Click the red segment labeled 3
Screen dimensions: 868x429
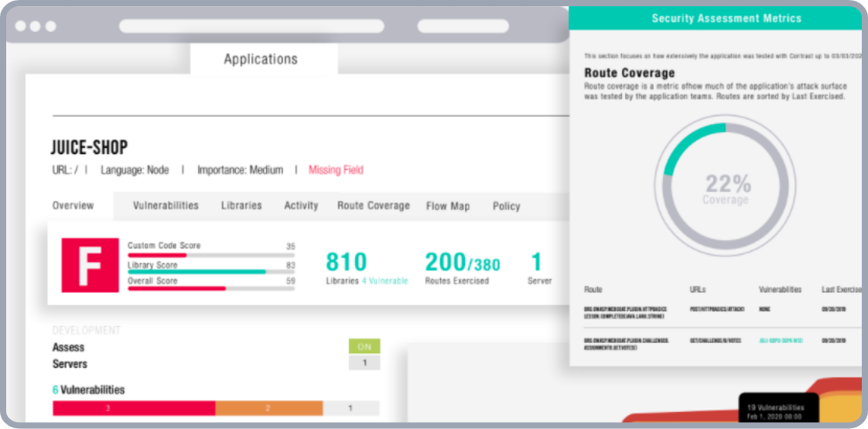pos(133,408)
